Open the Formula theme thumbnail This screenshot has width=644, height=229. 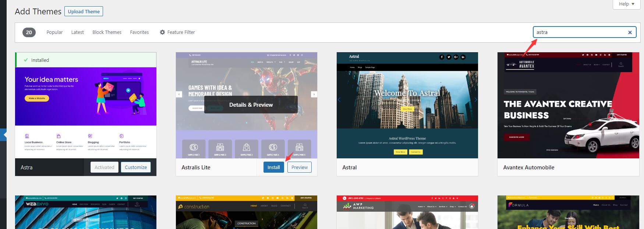pos(568,212)
